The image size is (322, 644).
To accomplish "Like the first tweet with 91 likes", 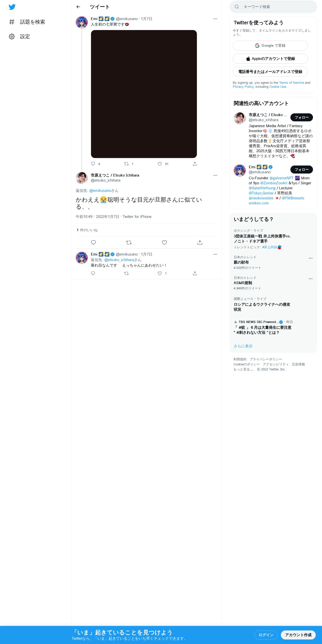I will point(160,164).
